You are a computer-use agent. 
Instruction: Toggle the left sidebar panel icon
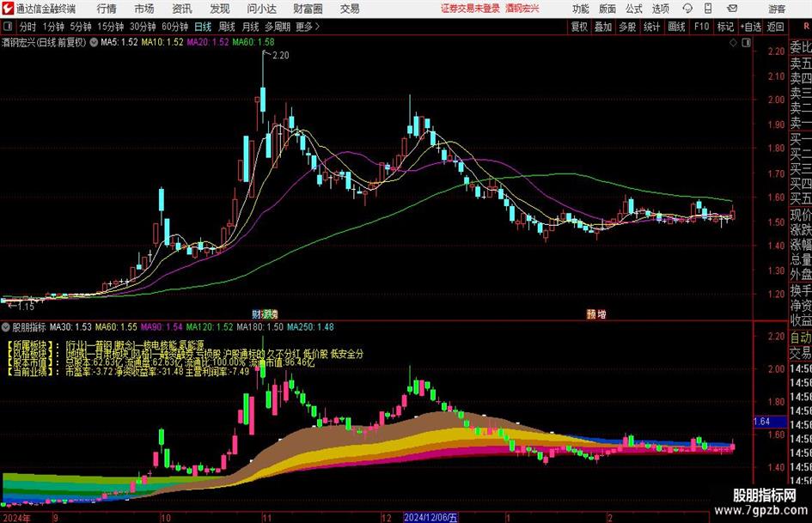point(7,27)
